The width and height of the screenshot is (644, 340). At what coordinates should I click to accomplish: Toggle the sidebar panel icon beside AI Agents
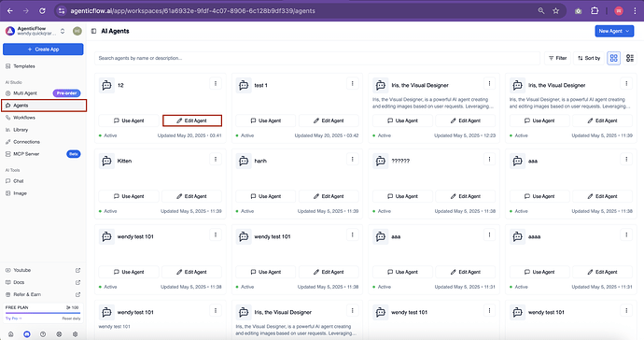pos(93,31)
